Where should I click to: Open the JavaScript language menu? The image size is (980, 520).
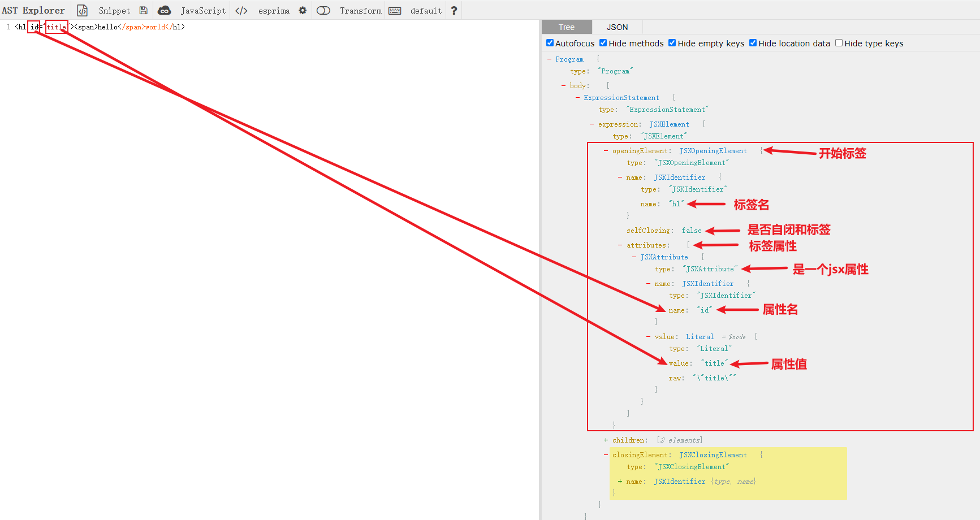[x=203, y=10]
